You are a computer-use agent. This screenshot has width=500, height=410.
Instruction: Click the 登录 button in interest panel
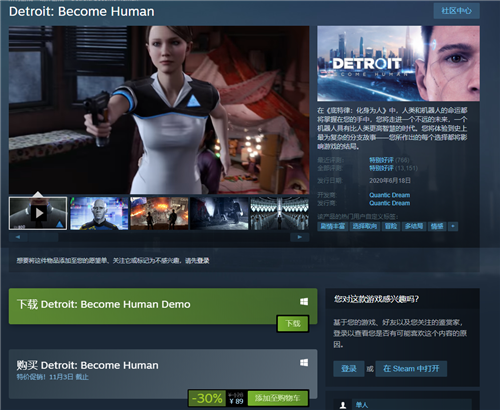click(349, 369)
